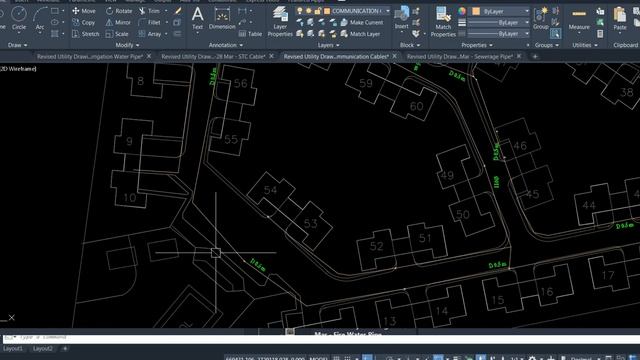Close the Sewerage Pipe drawing tab
This screenshot has height=360, width=640.
pos(519,56)
